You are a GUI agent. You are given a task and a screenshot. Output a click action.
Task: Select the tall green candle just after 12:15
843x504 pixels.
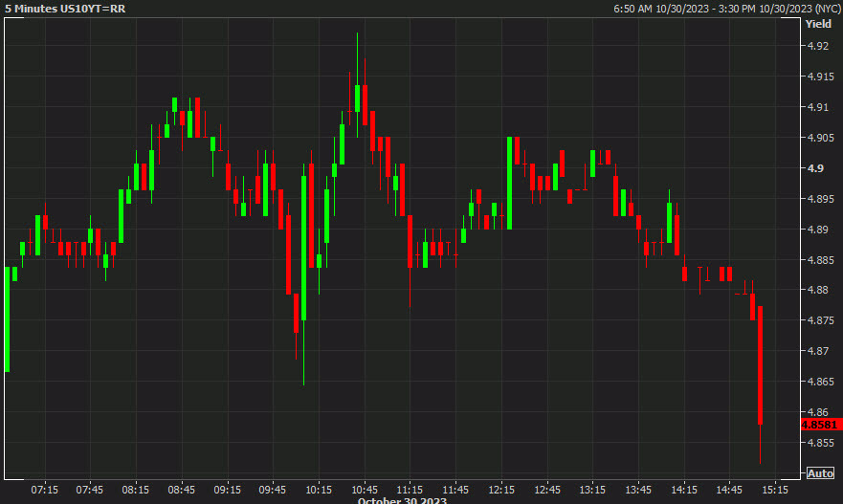point(509,182)
